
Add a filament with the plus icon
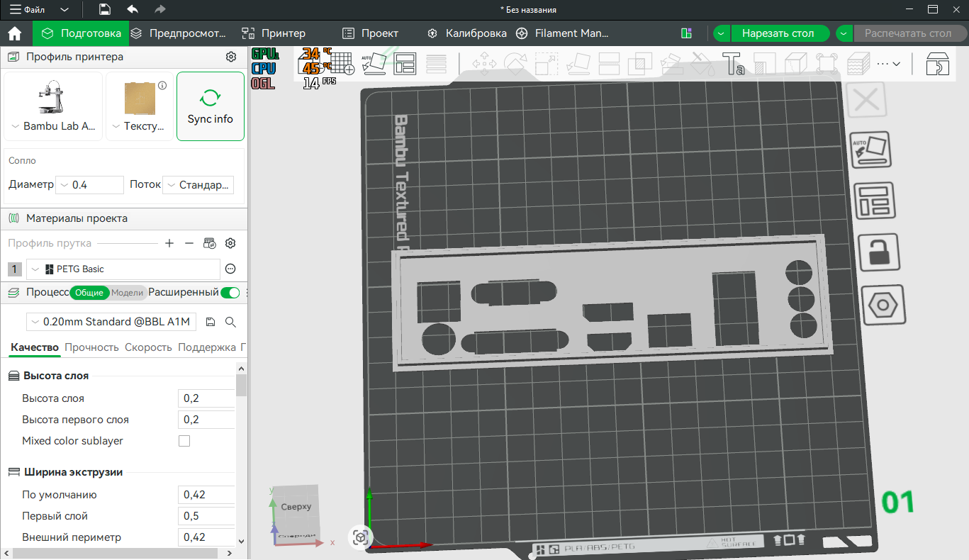169,243
